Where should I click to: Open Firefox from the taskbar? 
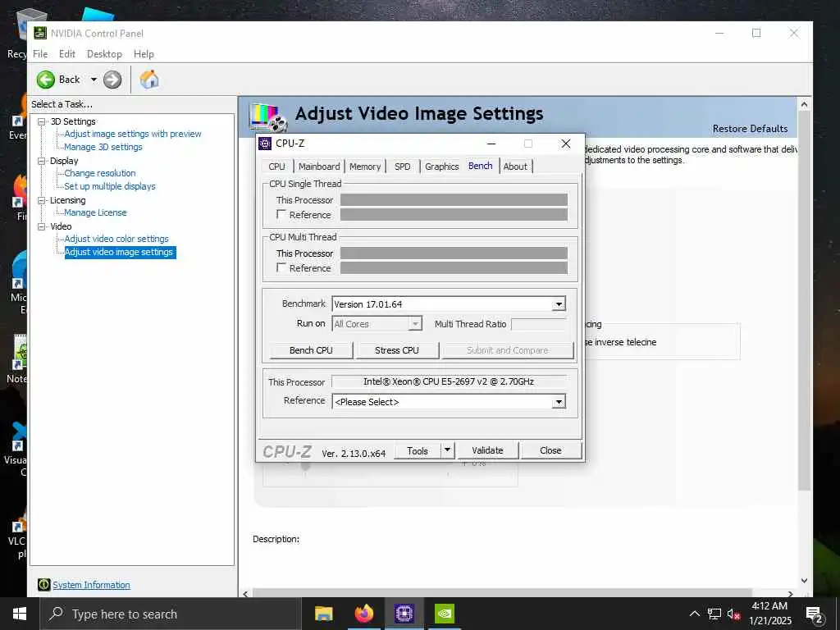tap(363, 614)
